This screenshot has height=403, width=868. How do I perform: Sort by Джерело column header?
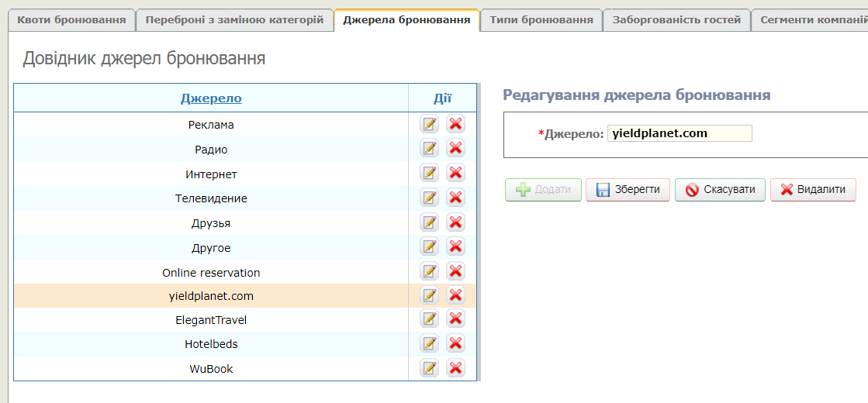click(x=211, y=98)
